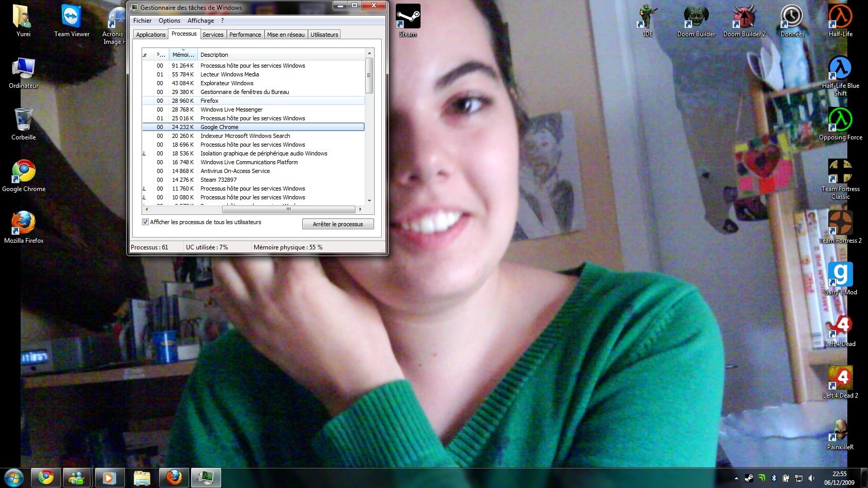This screenshot has height=488, width=868.
Task: Open Windows Live Messenger in the taskbar
Action: click(x=78, y=478)
